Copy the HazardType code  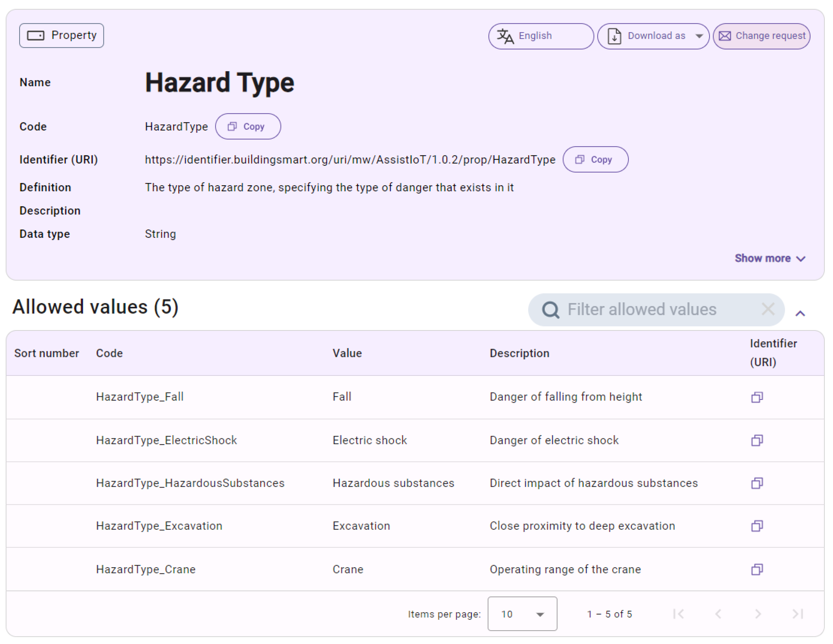[x=248, y=127]
